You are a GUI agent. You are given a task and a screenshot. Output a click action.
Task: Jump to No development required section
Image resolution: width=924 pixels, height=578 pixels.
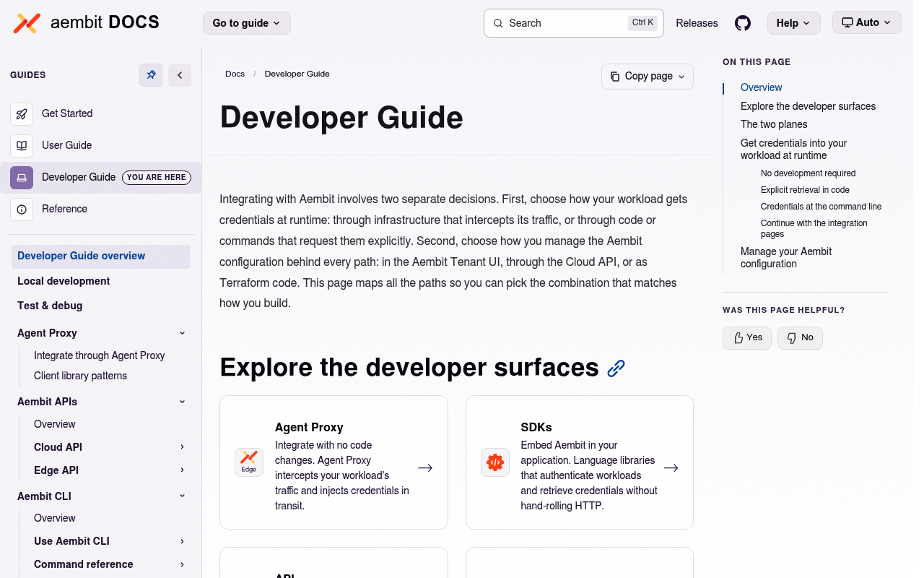pyautogui.click(x=808, y=173)
